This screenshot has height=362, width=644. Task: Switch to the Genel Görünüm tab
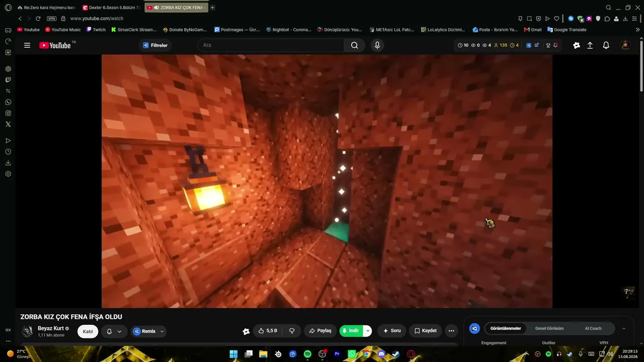pos(549,328)
